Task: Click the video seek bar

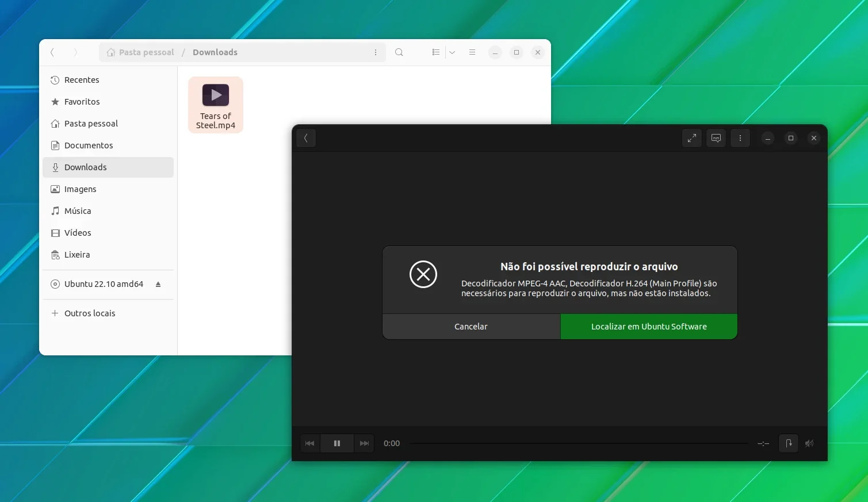Action: click(x=579, y=443)
